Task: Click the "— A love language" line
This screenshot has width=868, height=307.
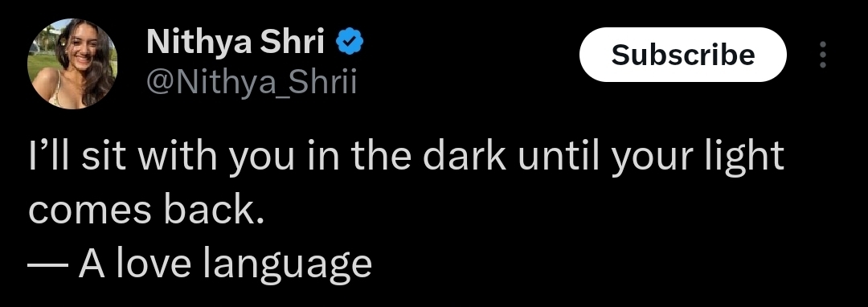Action: click(x=200, y=265)
